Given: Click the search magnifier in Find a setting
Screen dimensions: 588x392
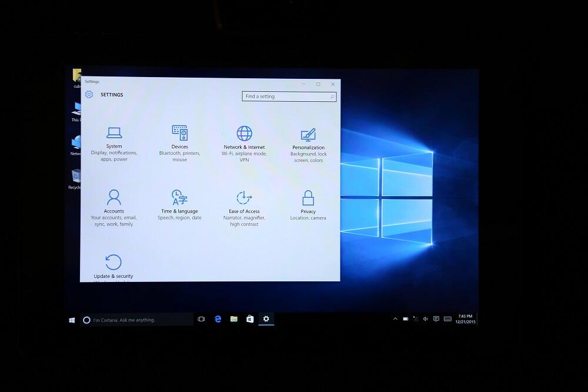Looking at the screenshot, I should (x=332, y=97).
